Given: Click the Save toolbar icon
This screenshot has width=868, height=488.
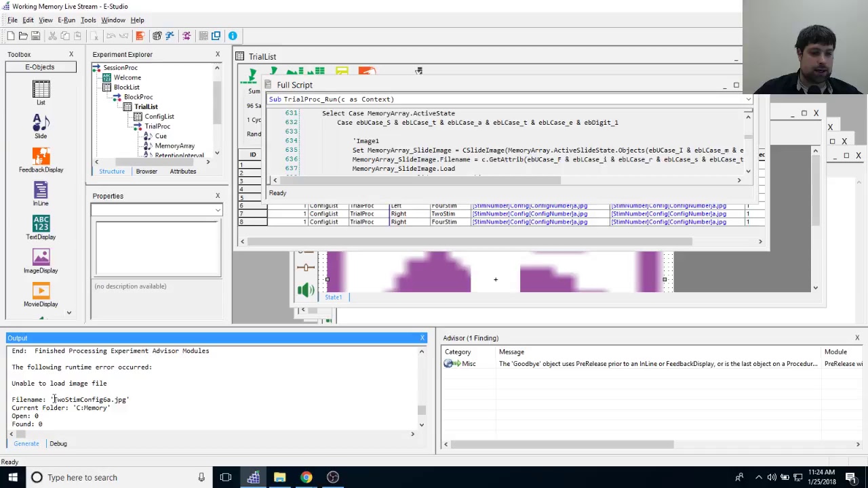Looking at the screenshot, I should coord(35,36).
